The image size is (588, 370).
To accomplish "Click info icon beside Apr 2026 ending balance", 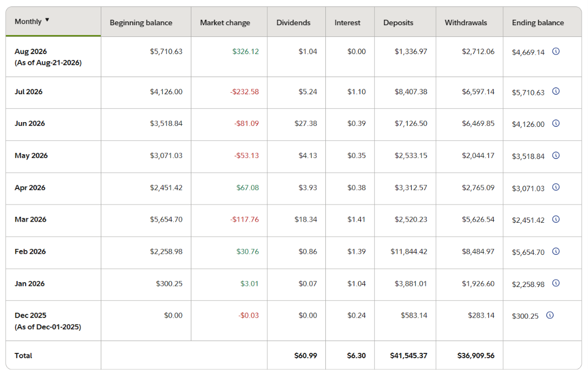I will (x=556, y=187).
